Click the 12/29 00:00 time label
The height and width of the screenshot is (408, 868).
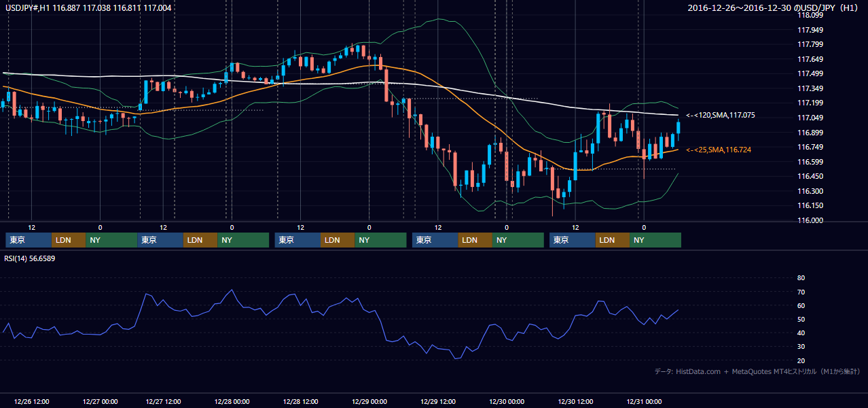coord(370,401)
